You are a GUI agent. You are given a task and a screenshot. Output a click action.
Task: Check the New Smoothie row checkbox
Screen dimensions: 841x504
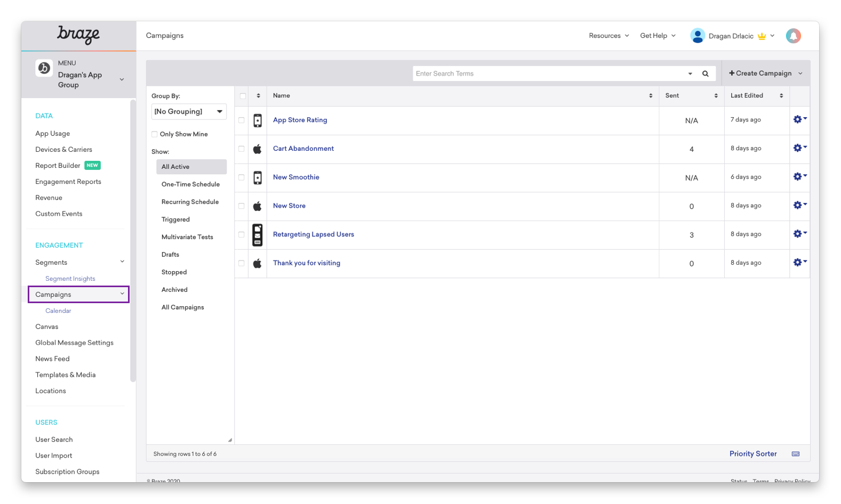click(x=242, y=177)
